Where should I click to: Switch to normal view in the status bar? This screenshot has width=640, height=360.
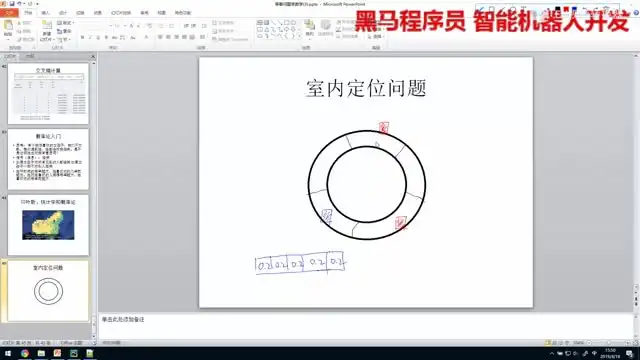click(x=548, y=343)
